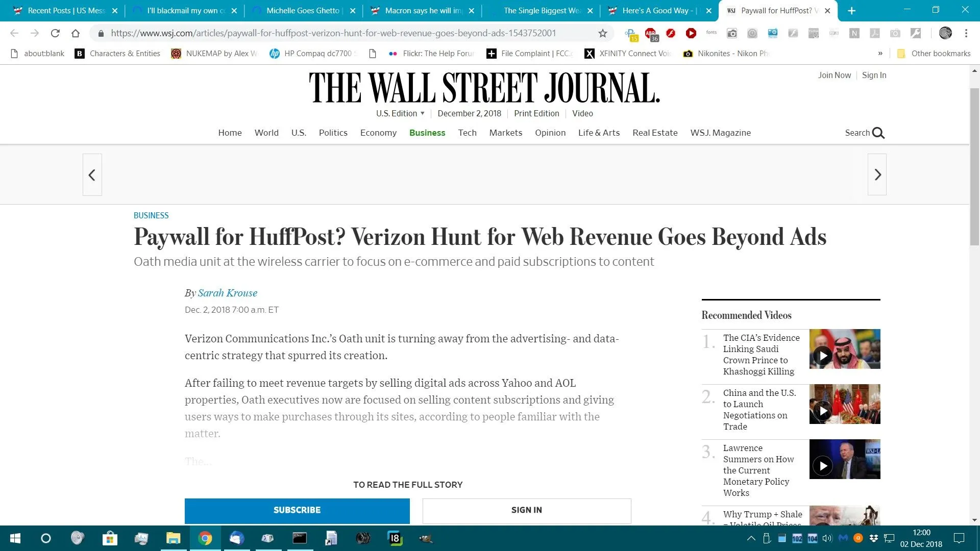Open the taskbar clock and date
This screenshot has width=980, height=551.
point(921,538)
